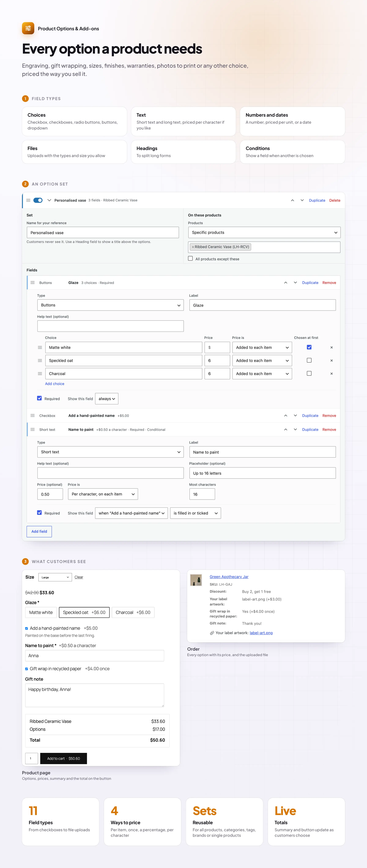367x868 pixels.
Task: Grab drag handle of Matte white choice
Action: [40, 347]
